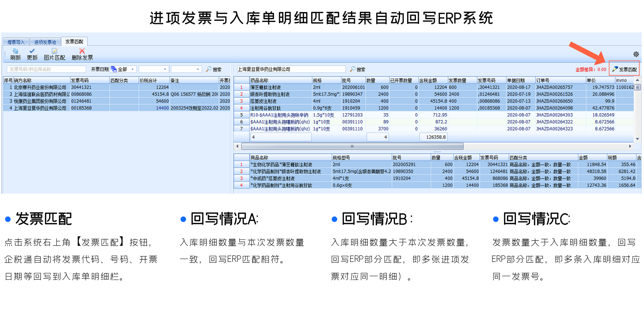Viewport: 644px width, 329px height.
Task: Switch to the 进项发票池 tab
Action: (45, 42)
